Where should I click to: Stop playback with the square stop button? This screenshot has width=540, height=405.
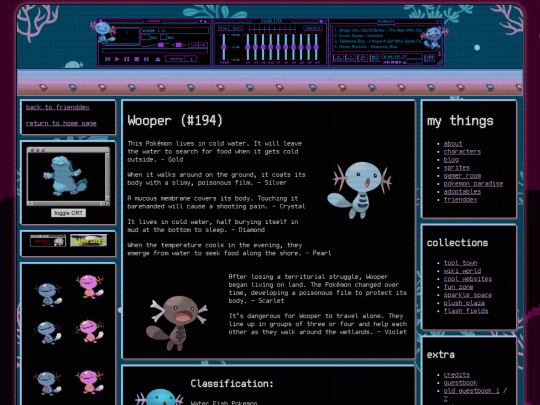click(136, 59)
